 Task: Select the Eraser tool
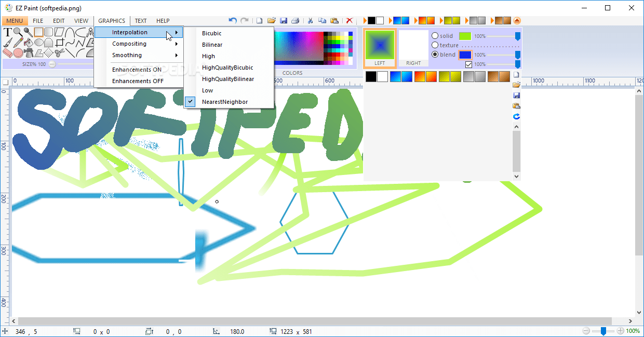click(x=8, y=52)
